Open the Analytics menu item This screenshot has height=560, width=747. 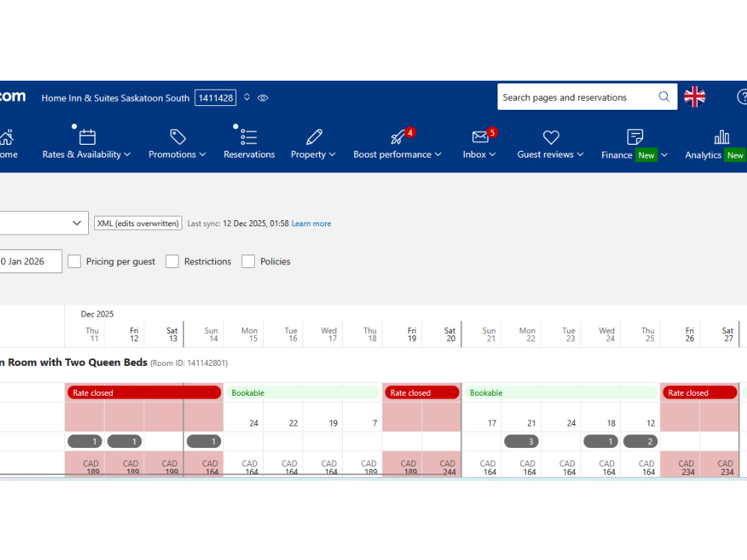tap(703, 155)
